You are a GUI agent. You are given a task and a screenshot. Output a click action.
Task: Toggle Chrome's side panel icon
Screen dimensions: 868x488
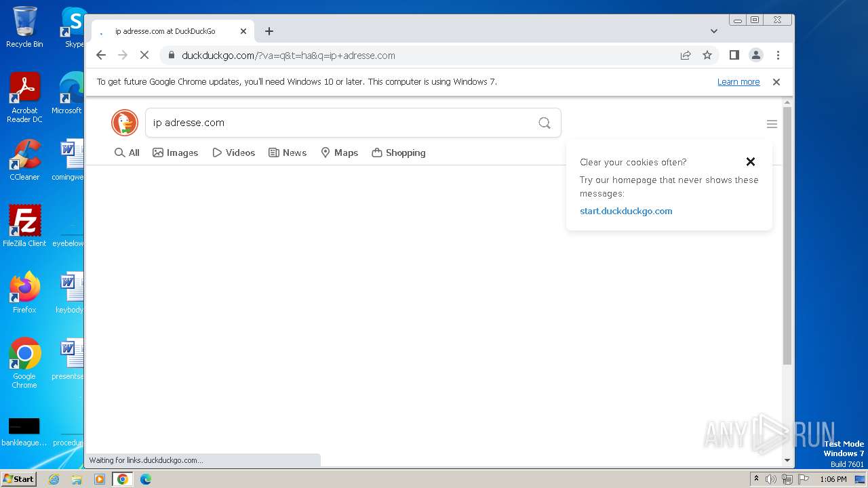tap(734, 55)
